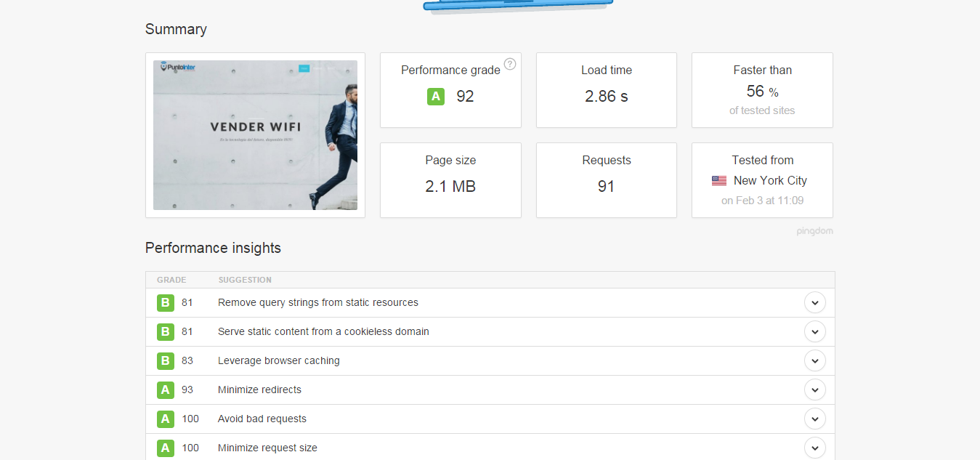Expand the Remove query strings suggestion
This screenshot has height=460, width=980.
(x=814, y=302)
